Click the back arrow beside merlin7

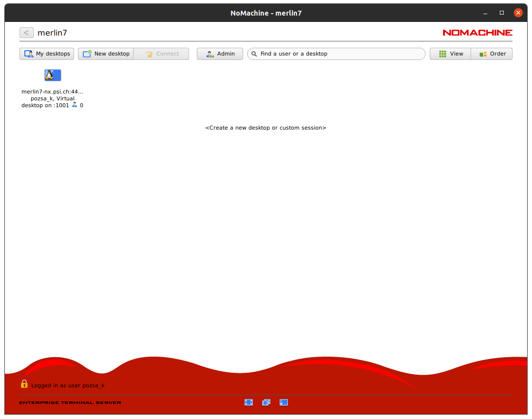click(26, 33)
